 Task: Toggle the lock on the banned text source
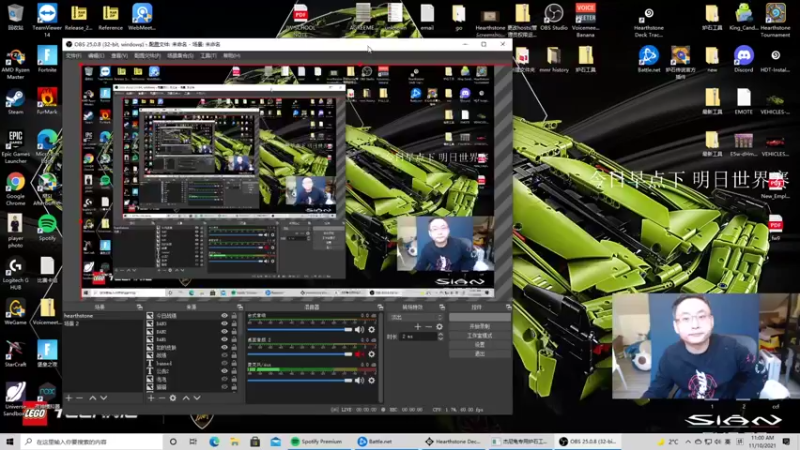click(x=234, y=363)
